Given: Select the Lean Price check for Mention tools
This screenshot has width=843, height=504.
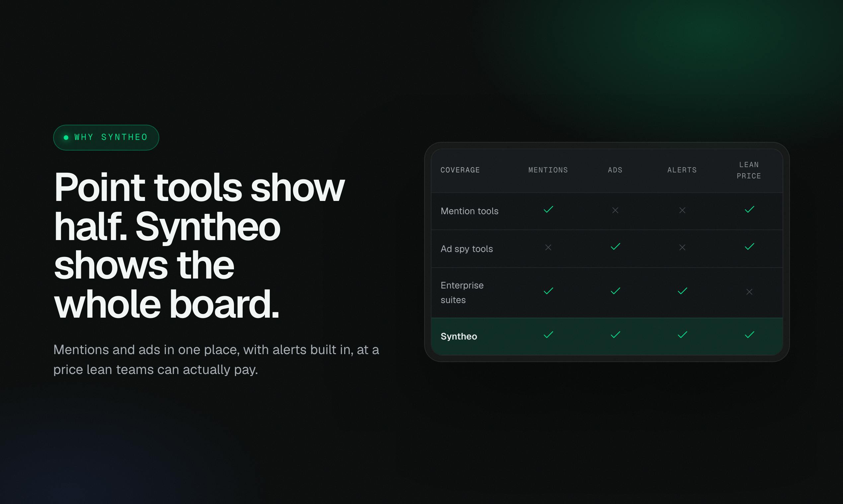Looking at the screenshot, I should click(749, 210).
